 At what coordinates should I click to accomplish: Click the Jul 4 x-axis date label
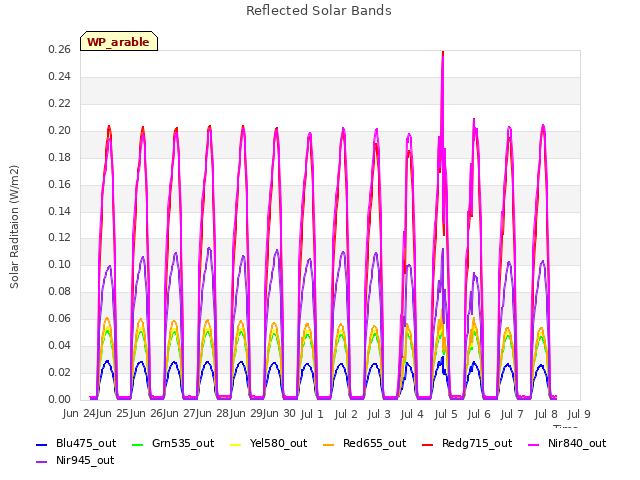click(x=412, y=415)
